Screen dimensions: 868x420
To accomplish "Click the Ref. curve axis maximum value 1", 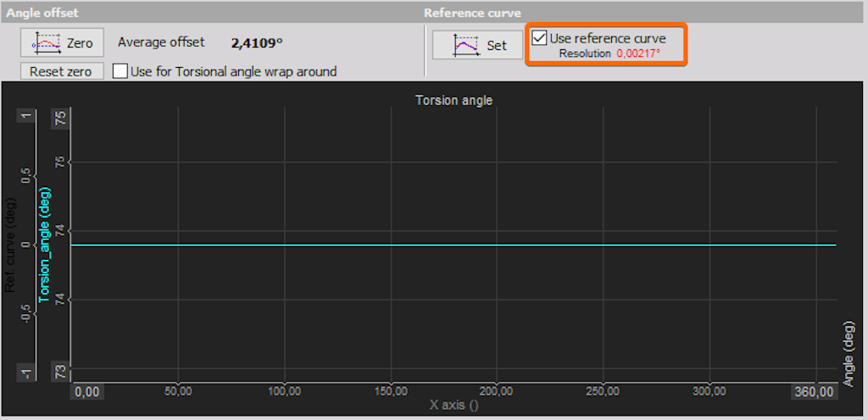I will pyautogui.click(x=26, y=115).
